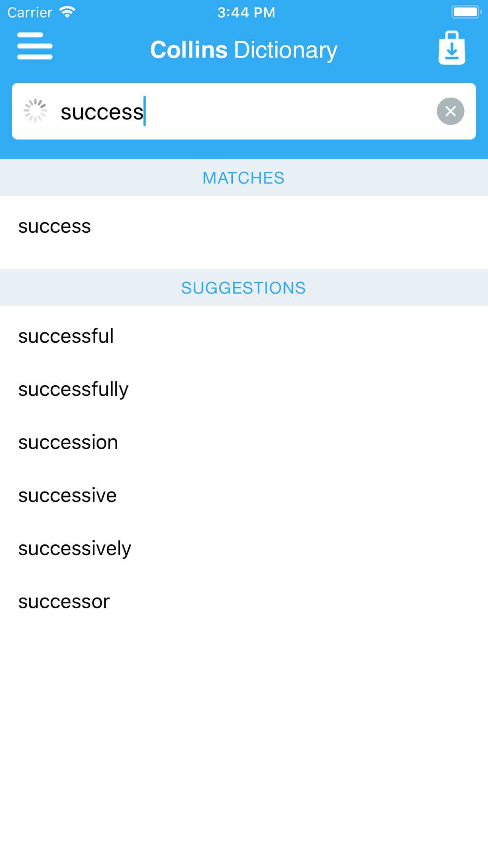
Task: Open the 'successor' suggestion
Action: coord(244,601)
